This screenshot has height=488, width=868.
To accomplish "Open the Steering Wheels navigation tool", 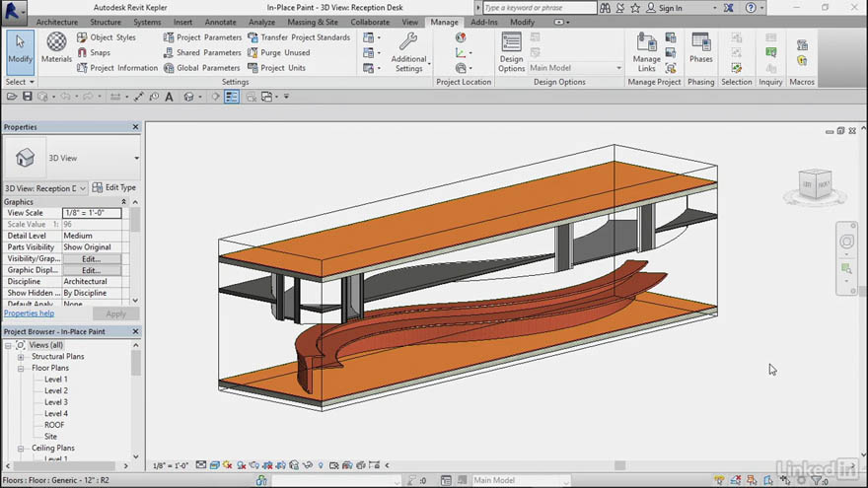I will (x=846, y=242).
